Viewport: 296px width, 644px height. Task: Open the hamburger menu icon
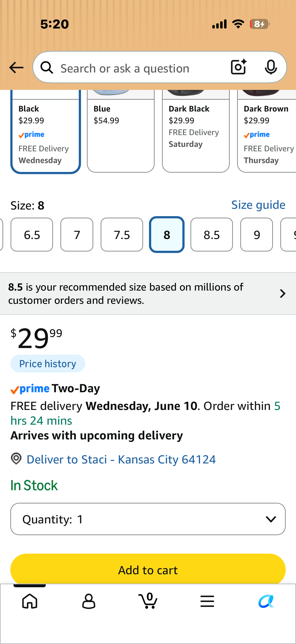(207, 601)
